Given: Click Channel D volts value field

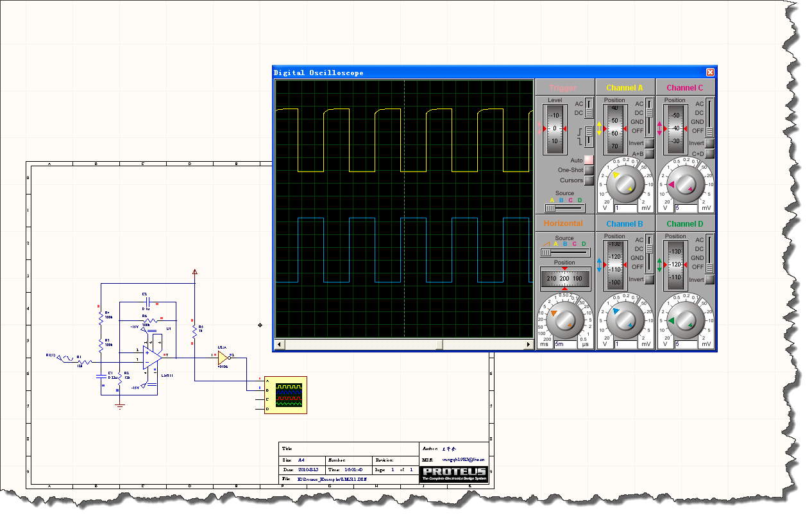Looking at the screenshot, I should (685, 345).
